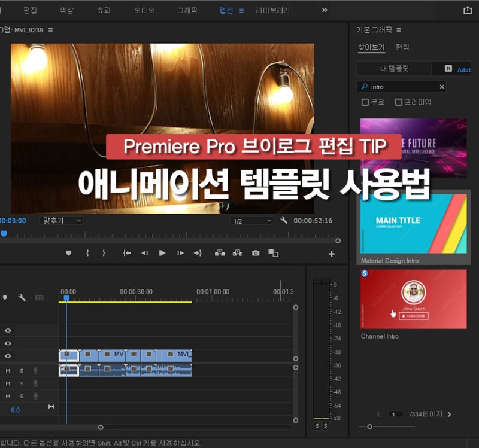
Task: Step back one frame
Action: (x=144, y=253)
